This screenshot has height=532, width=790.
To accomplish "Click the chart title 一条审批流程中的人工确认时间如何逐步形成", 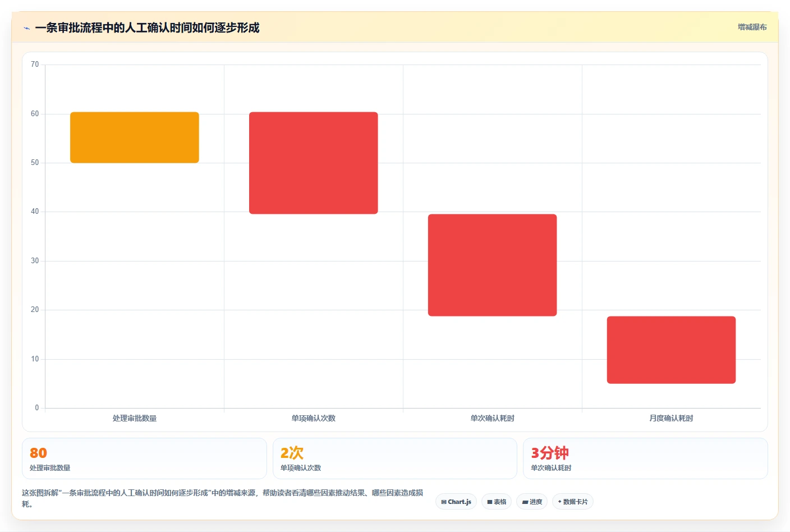I will pos(147,27).
